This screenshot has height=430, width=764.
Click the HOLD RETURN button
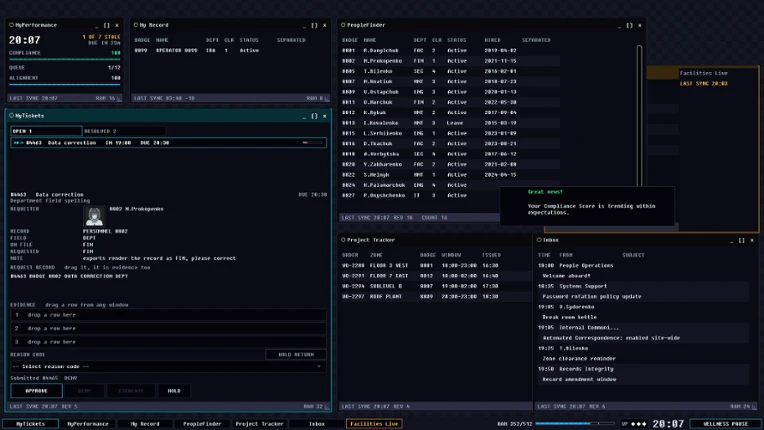296,355
